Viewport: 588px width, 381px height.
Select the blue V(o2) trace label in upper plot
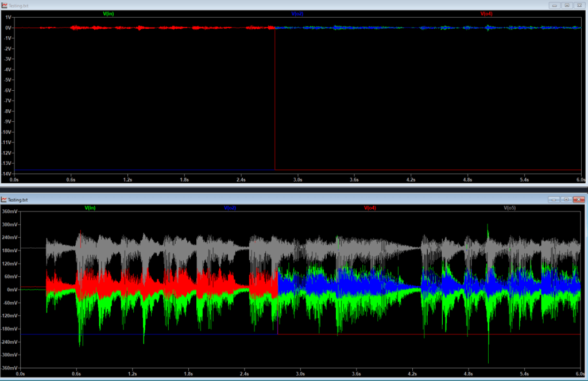click(297, 13)
